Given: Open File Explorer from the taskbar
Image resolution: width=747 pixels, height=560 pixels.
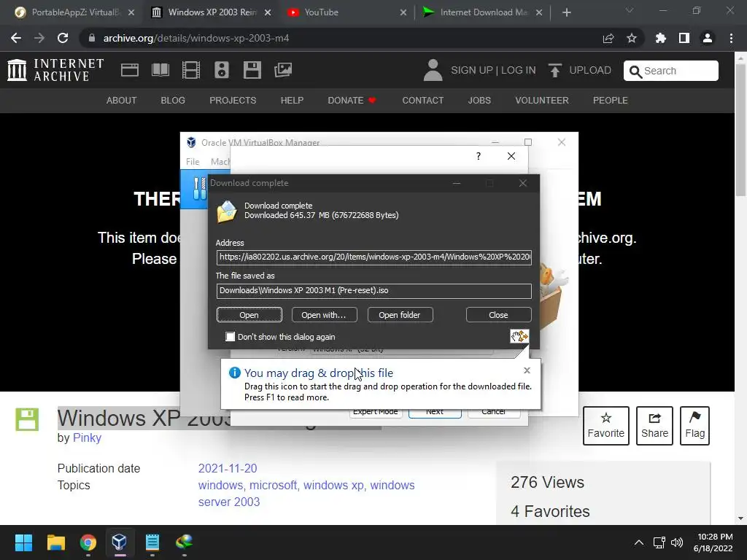Looking at the screenshot, I should click(55, 542).
